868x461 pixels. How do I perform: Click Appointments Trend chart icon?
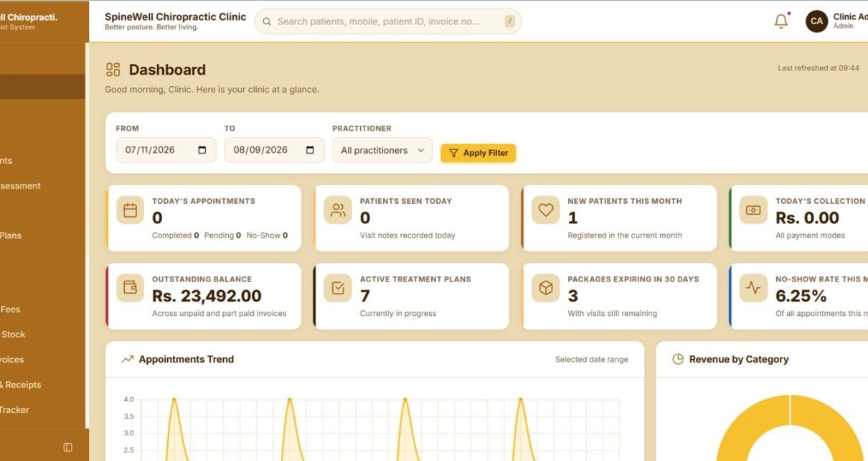(x=127, y=359)
